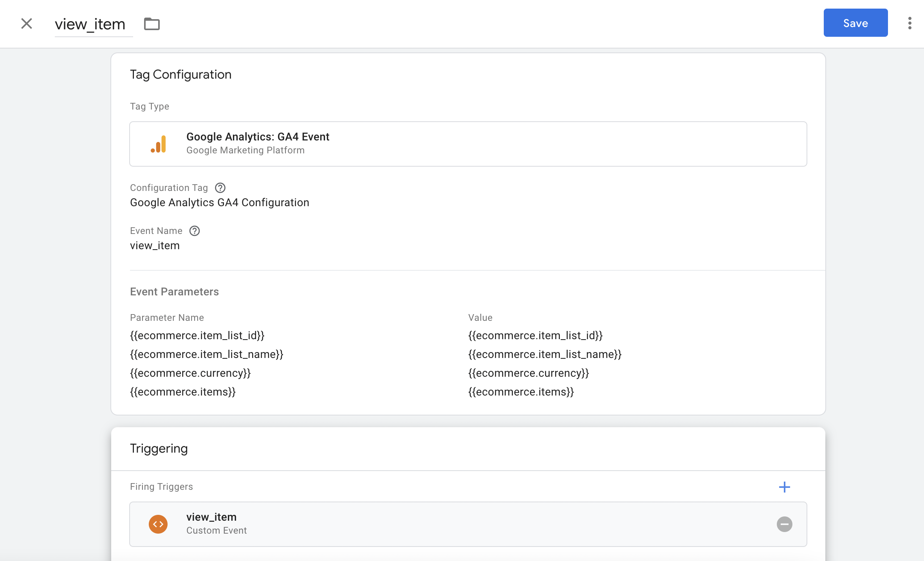Click the orange custom event trigger icon
This screenshot has height=561, width=924.
tap(158, 524)
